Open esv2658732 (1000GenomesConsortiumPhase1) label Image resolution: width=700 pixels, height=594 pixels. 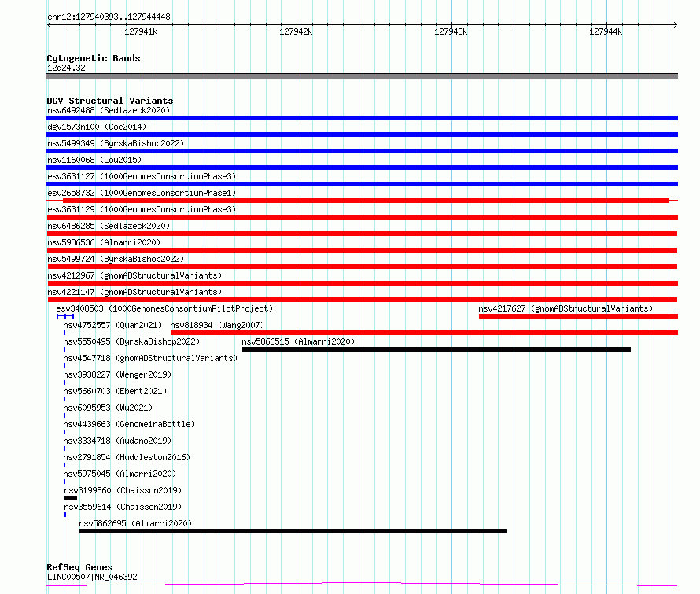pos(142,193)
